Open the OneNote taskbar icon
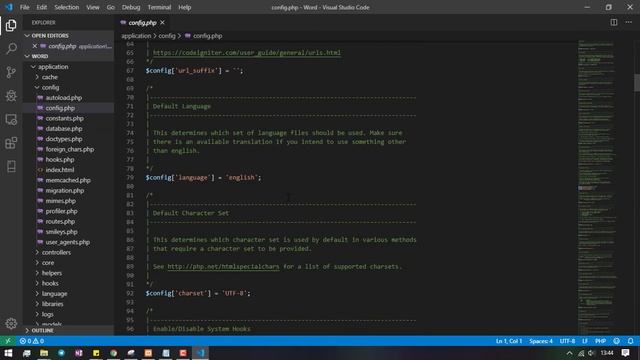The image size is (640, 360). (79, 353)
